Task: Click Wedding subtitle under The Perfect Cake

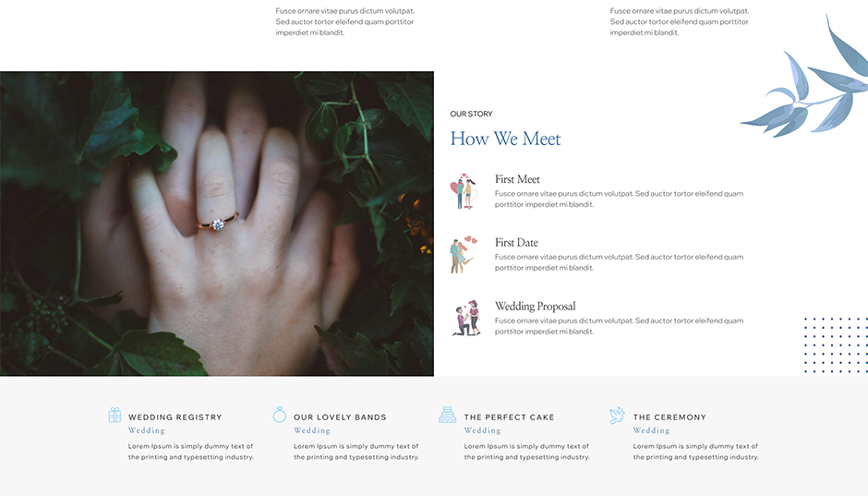Action: (x=482, y=430)
